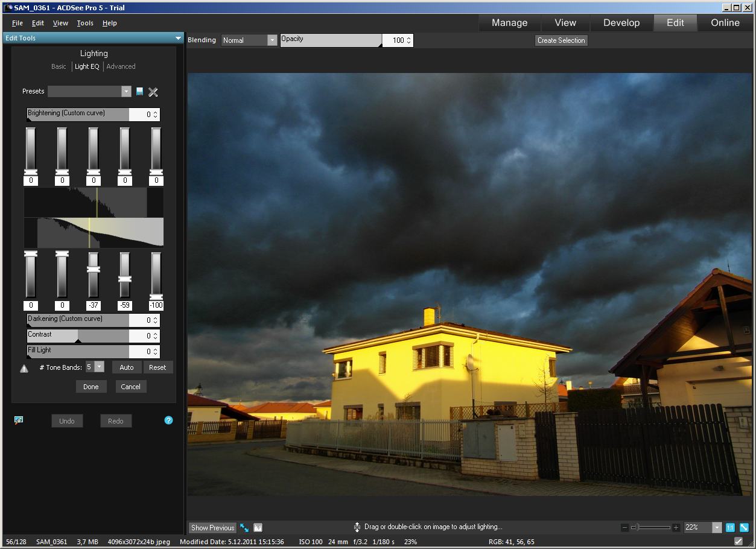Screen dimensions: 756x549
Task: Switch to the Advanced lighting tab
Action: point(121,66)
